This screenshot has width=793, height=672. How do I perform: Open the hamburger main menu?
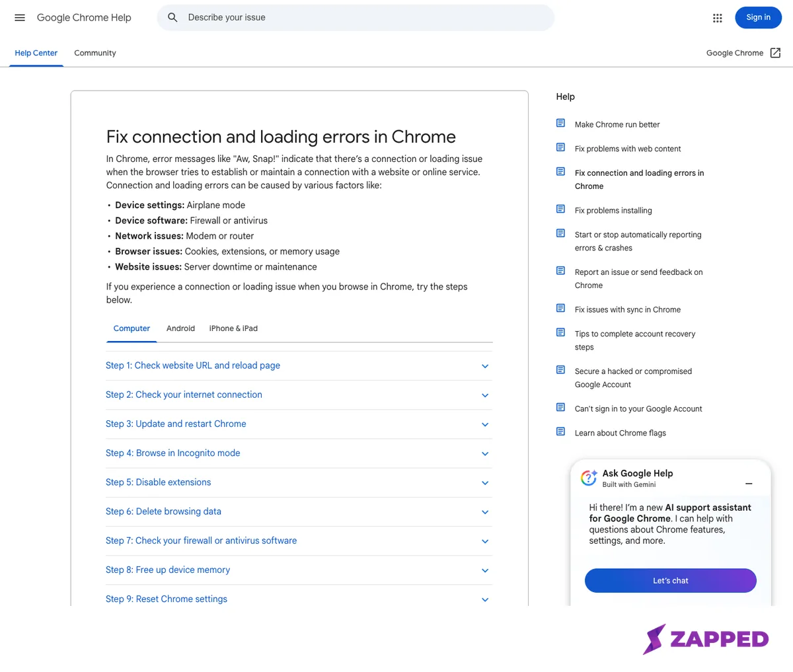click(x=20, y=18)
